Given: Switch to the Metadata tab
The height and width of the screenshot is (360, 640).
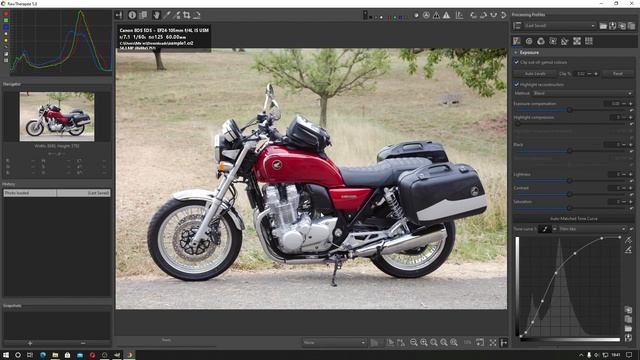Looking at the screenshot, I should pyautogui.click(x=589, y=41).
